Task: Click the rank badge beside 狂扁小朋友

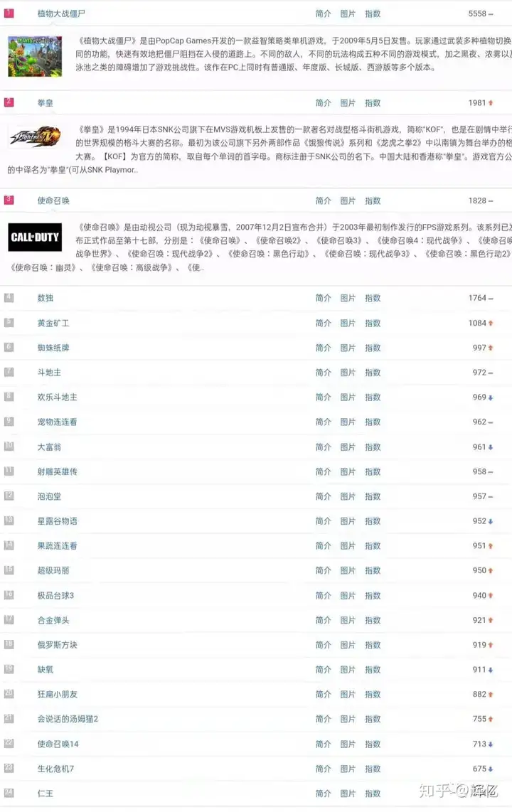Action: [9, 693]
